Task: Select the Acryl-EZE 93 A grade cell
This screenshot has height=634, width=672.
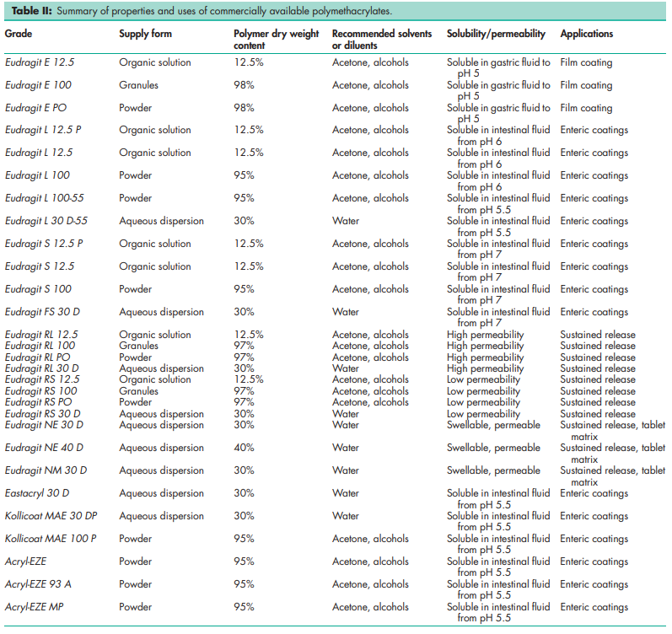Action: [x=39, y=584]
